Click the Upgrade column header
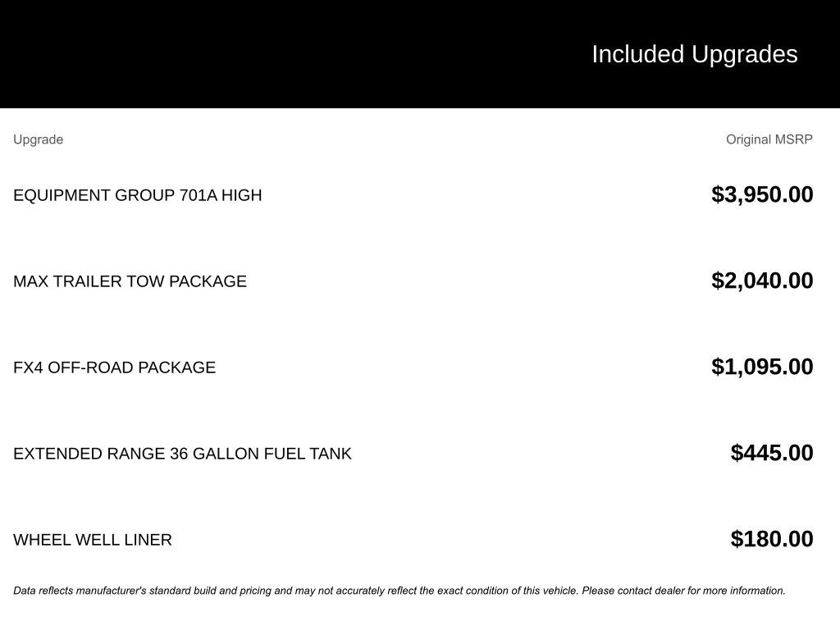Image resolution: width=840 pixels, height=630 pixels. click(x=38, y=139)
